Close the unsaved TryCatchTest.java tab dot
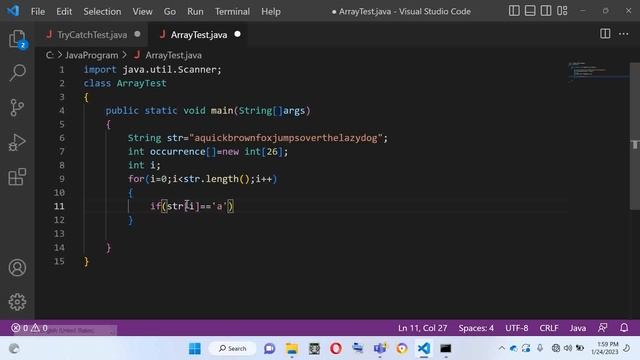The height and width of the screenshot is (360, 640). [x=138, y=34]
